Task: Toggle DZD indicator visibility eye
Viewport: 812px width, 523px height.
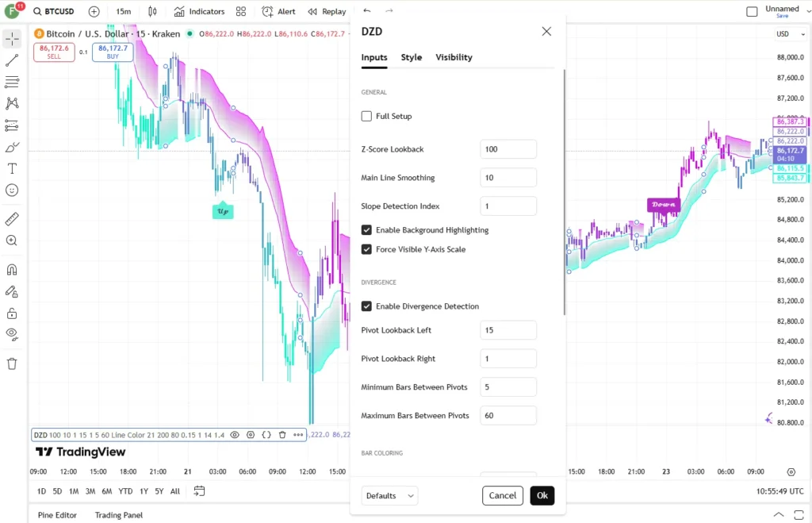Action: (x=235, y=435)
